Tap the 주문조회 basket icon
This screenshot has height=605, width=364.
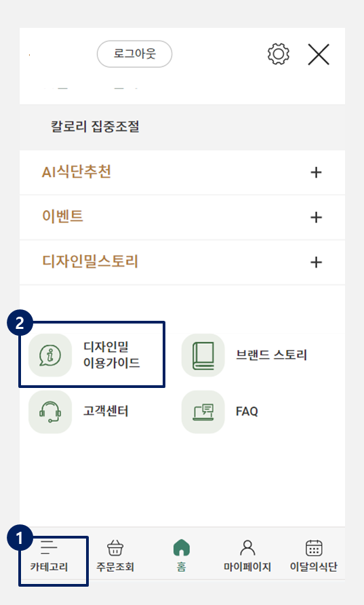115,547
